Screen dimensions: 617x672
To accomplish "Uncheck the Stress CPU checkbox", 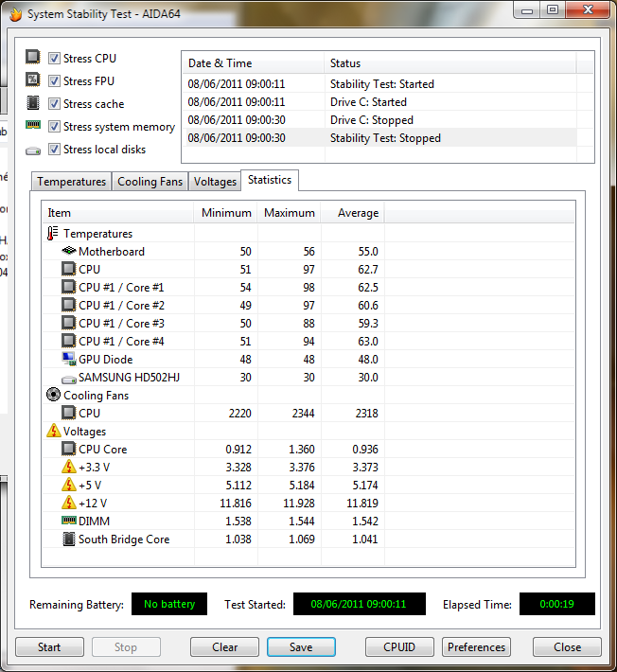I will 54,59.
